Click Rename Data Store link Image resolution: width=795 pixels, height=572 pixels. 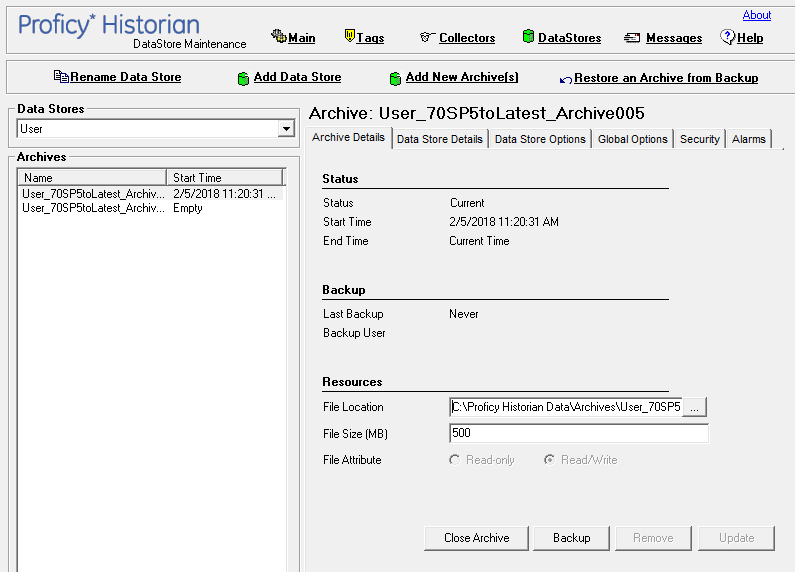126,77
